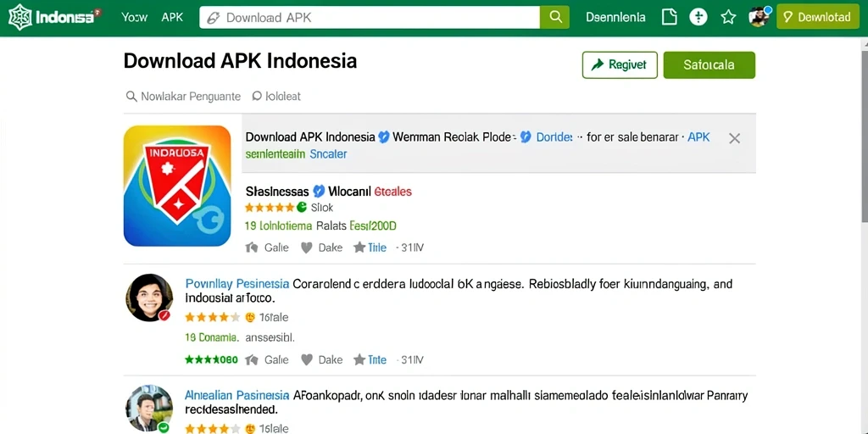Click the green magnifier search button
Viewport: 868px width, 434px height.
554,17
